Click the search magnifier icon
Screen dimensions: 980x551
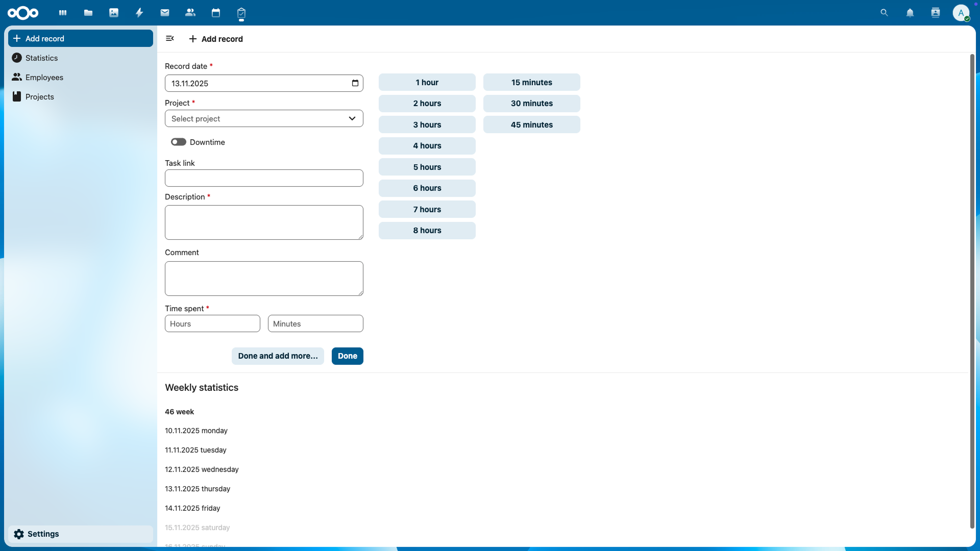click(885, 13)
